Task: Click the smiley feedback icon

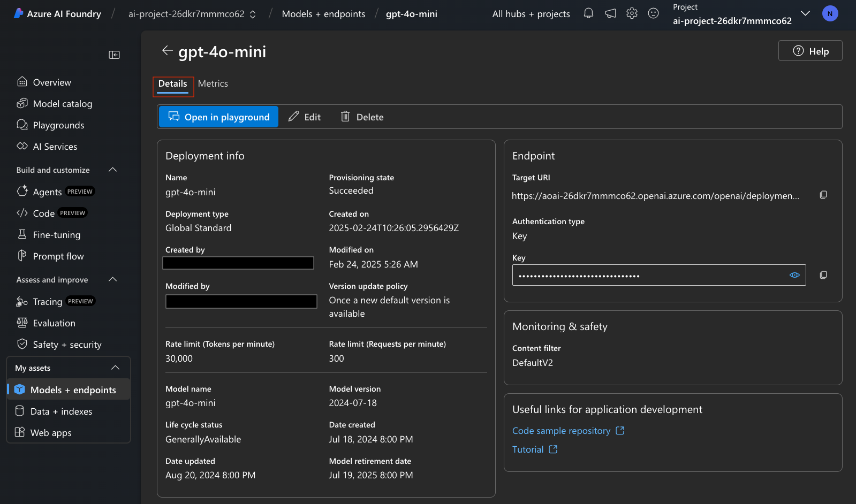Action: coord(653,13)
